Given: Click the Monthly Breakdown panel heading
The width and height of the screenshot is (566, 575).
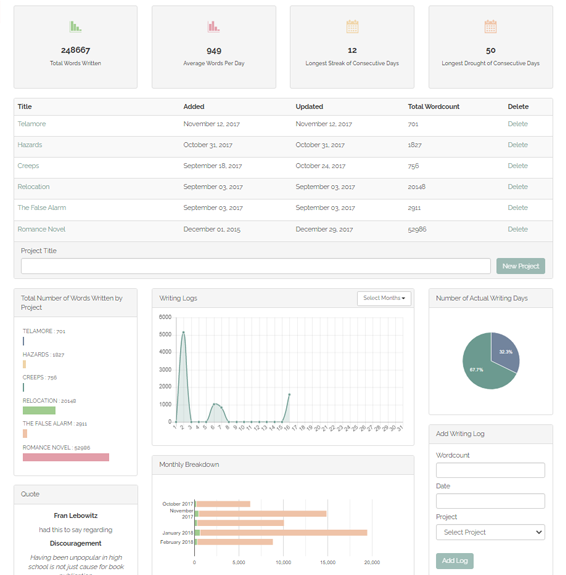Looking at the screenshot, I should pos(189,465).
